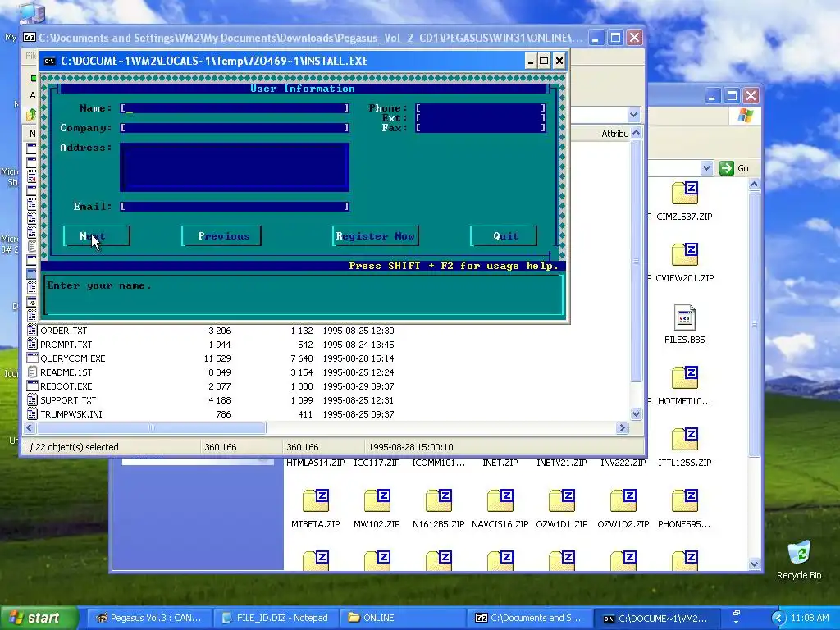Open Explorer address bar dropdown arrow
Viewport: 840px width, 630px height.
click(706, 168)
